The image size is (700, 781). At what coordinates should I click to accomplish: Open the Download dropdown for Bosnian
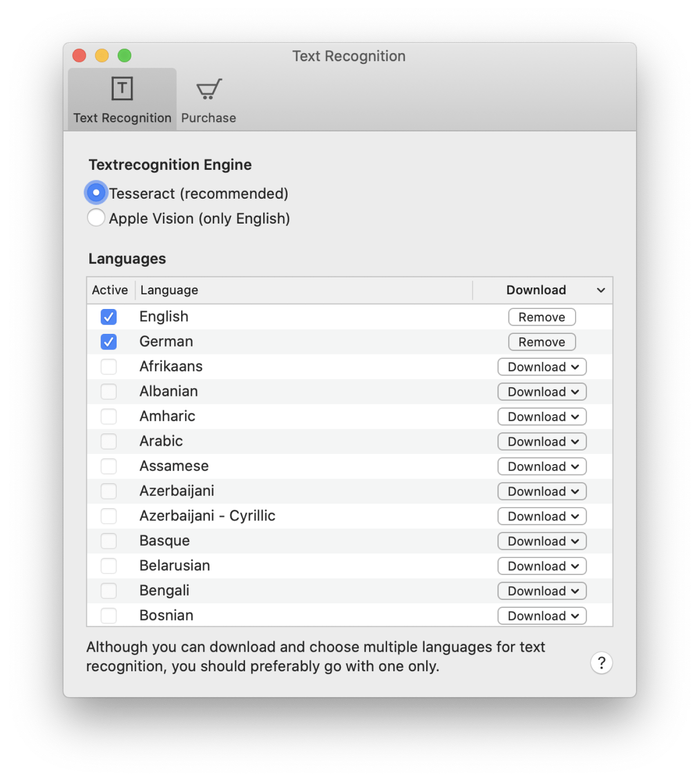[x=542, y=616]
